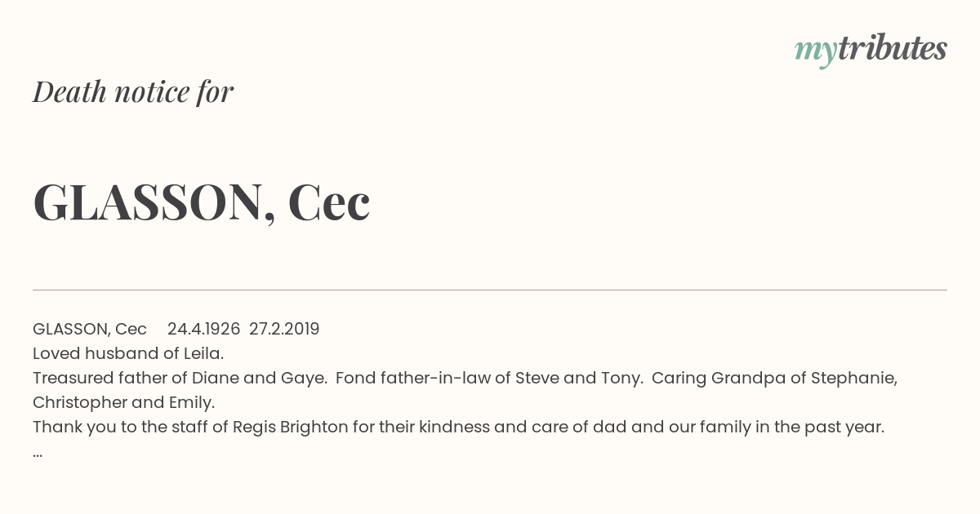The height and width of the screenshot is (514, 980).
Task: Click the name 'Cec' in large heading
Action: (329, 202)
